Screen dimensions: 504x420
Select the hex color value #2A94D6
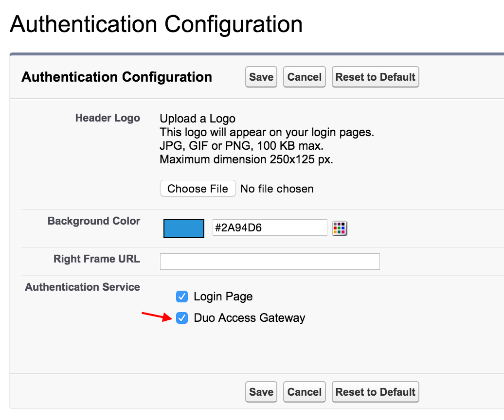[x=270, y=227]
